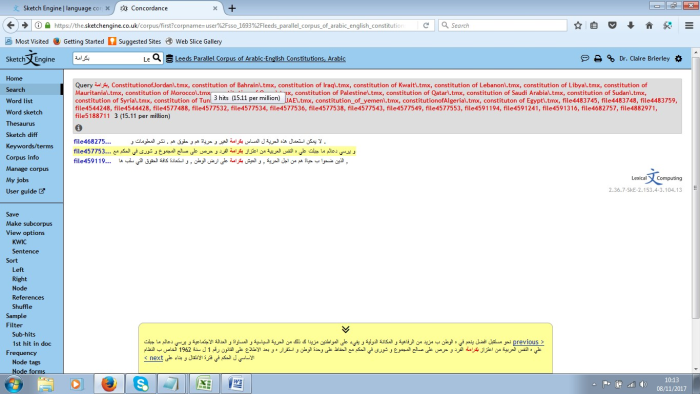
Task: Click the permalink chain icon
Action: 611,58
